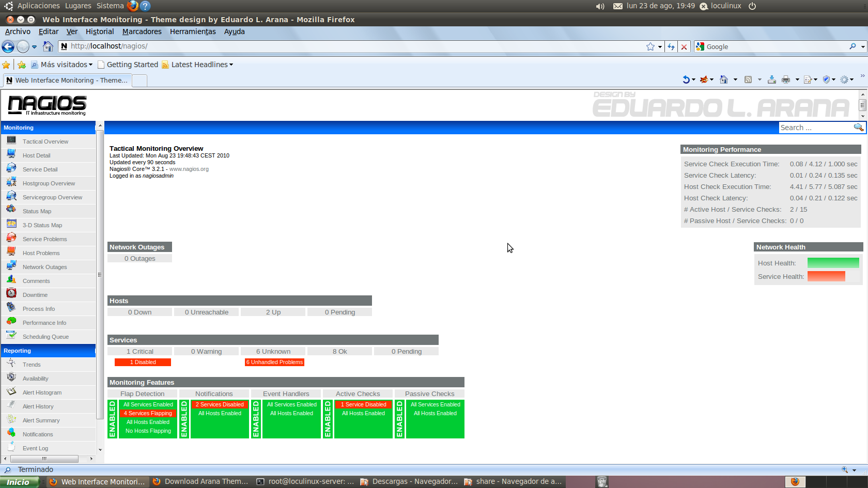Open the Historial menu

[x=100, y=32]
